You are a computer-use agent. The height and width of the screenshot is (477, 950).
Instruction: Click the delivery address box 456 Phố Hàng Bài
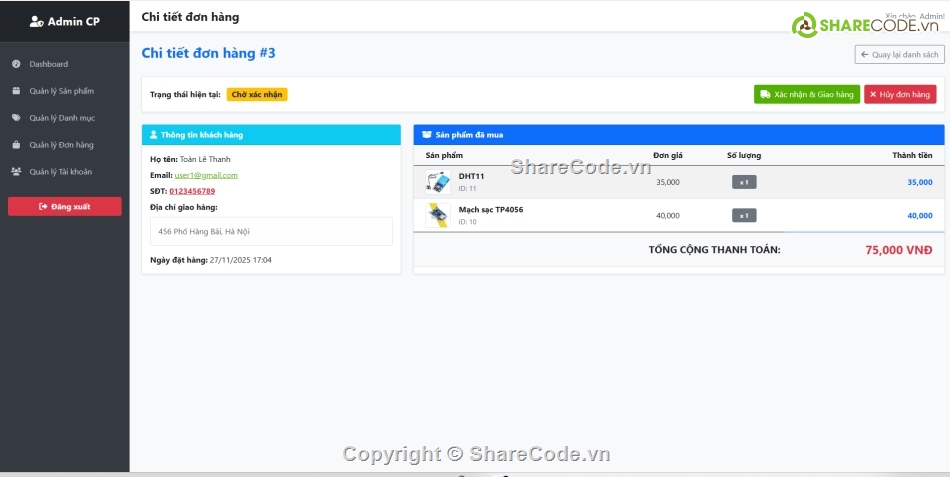click(271, 232)
